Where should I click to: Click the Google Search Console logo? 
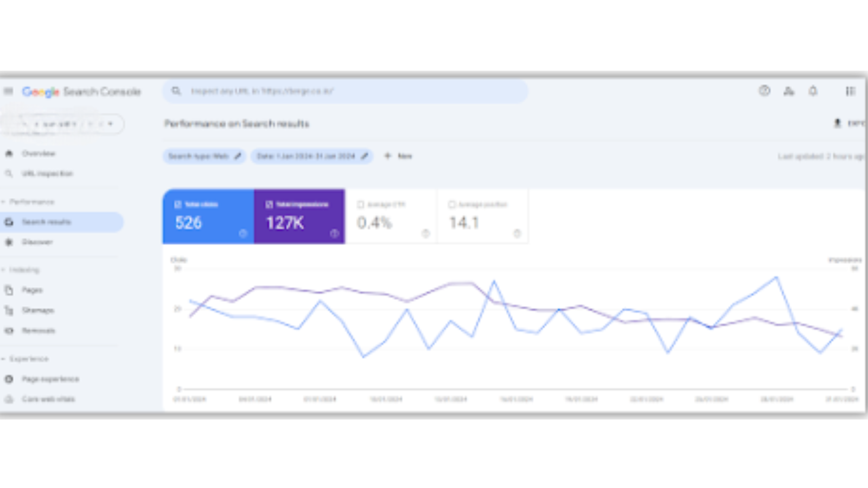81,92
